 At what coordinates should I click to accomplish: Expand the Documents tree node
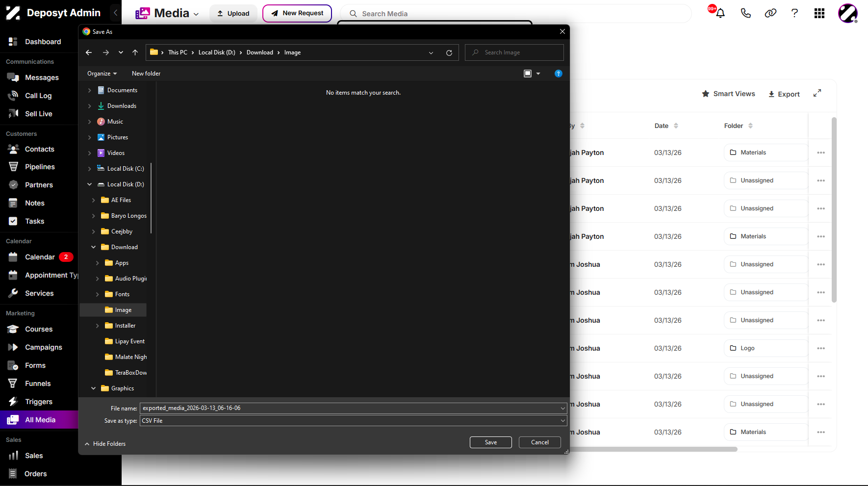89,90
